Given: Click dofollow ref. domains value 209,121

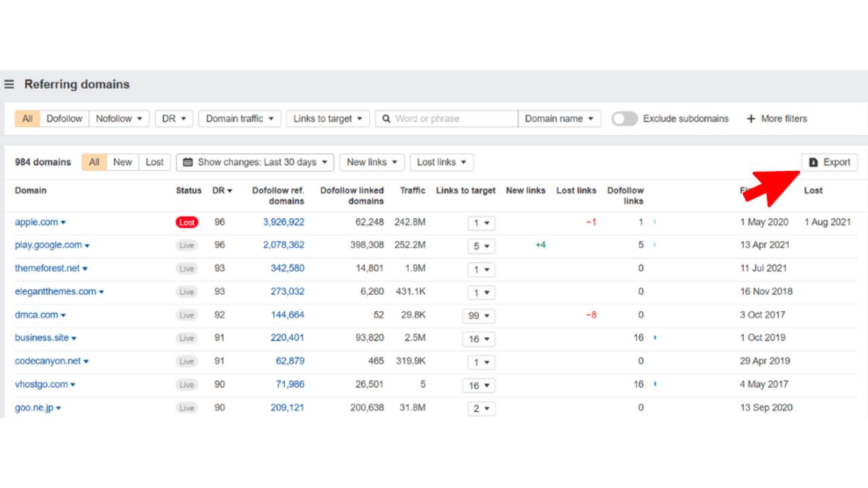Looking at the screenshot, I should click(288, 408).
